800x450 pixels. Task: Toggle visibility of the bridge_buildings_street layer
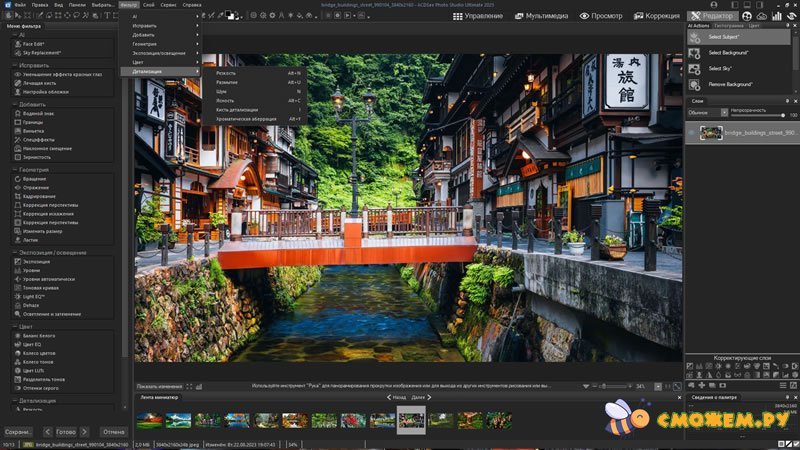[x=691, y=132]
